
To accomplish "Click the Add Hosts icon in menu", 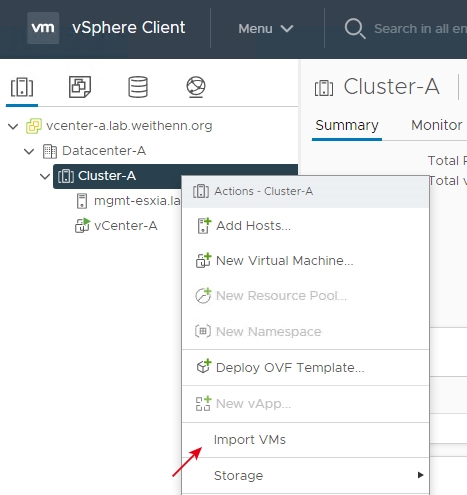I will [x=203, y=226].
